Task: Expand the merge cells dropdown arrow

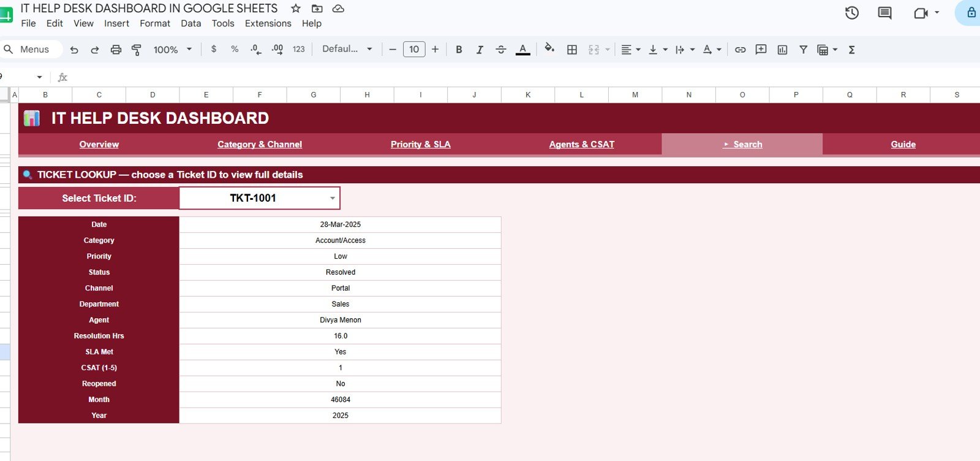Action: [608, 50]
